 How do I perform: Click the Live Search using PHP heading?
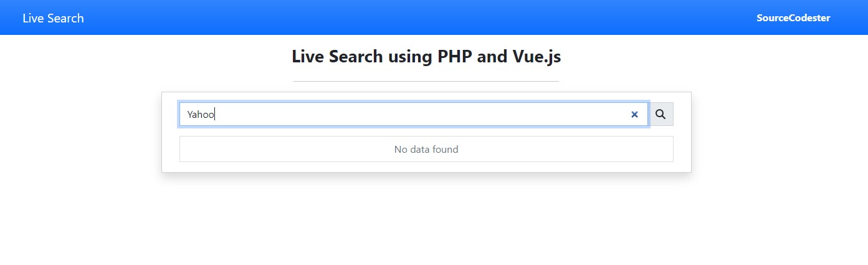point(426,57)
